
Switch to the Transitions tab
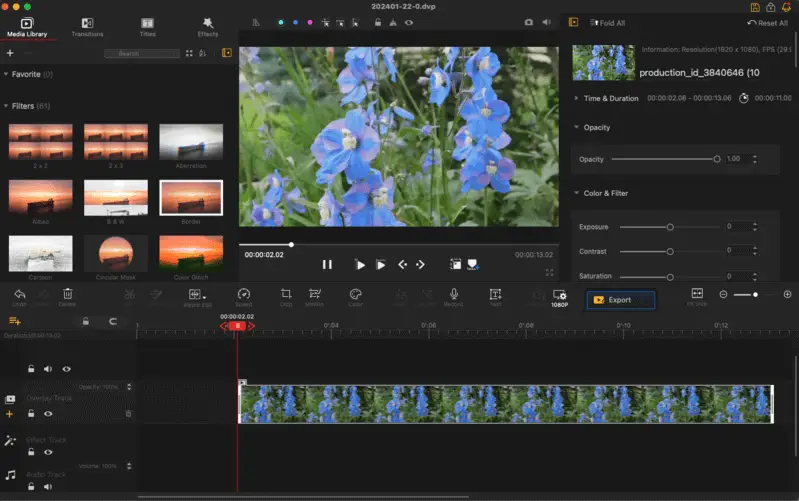coord(88,26)
